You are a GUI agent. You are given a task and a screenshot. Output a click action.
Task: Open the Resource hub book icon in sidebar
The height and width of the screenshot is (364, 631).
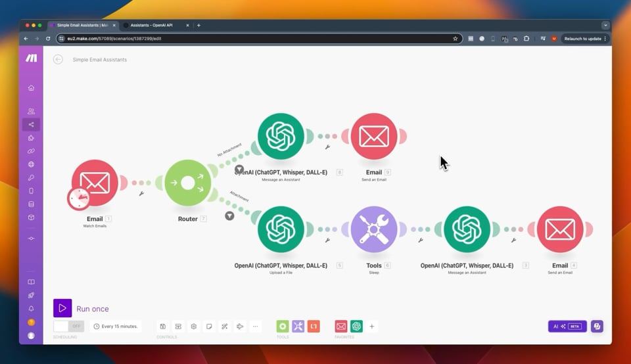pos(31,282)
